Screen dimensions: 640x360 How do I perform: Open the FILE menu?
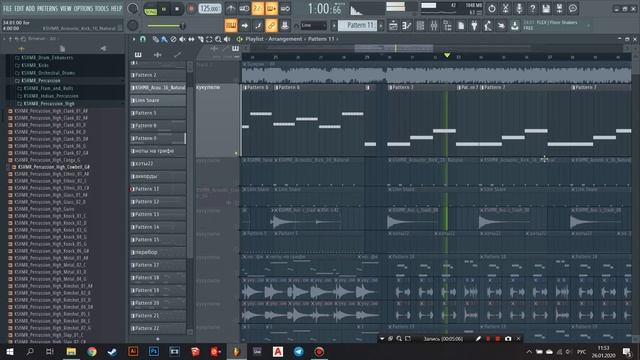[x=7, y=8]
